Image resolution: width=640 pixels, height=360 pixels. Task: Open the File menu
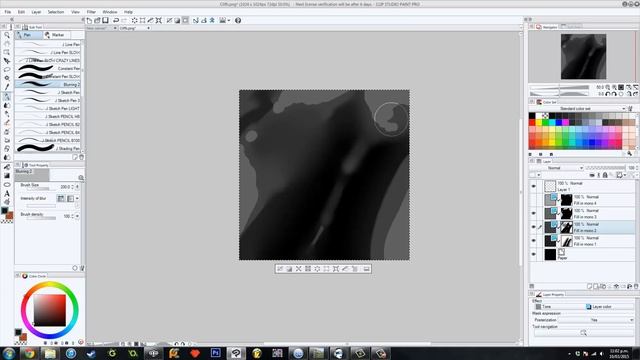pyautogui.click(x=8, y=12)
